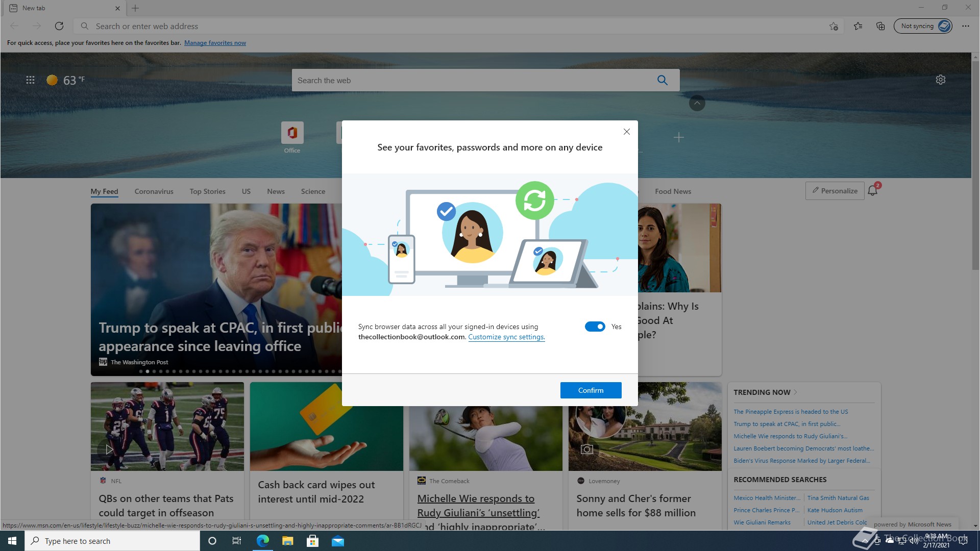Open Wie Giuliani Remarks search
The height and width of the screenshot is (551, 980).
coord(762,522)
